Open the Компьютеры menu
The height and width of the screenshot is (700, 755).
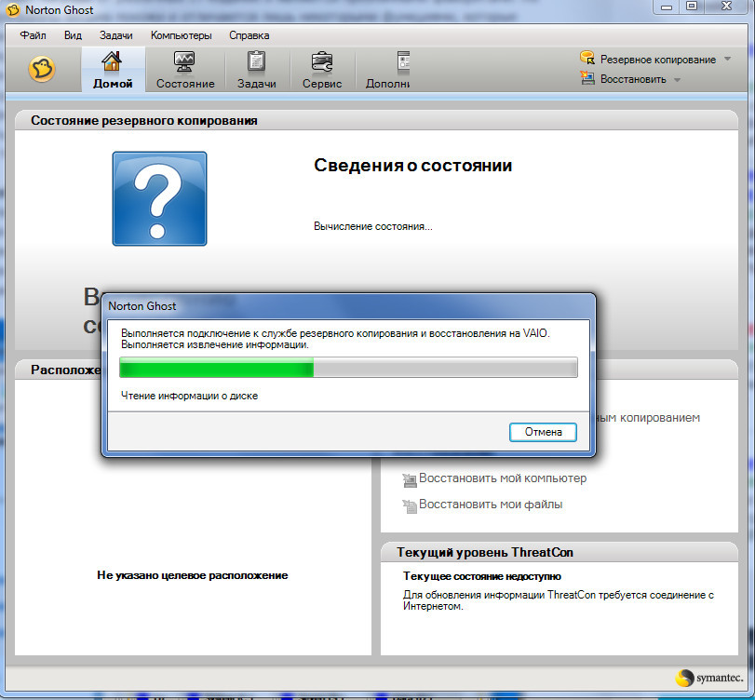[182, 35]
